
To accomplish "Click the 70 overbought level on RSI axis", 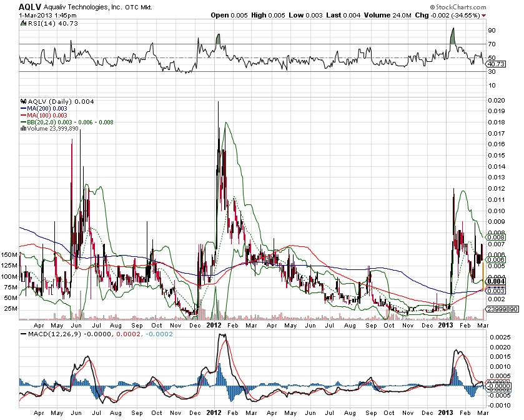I will point(492,44).
